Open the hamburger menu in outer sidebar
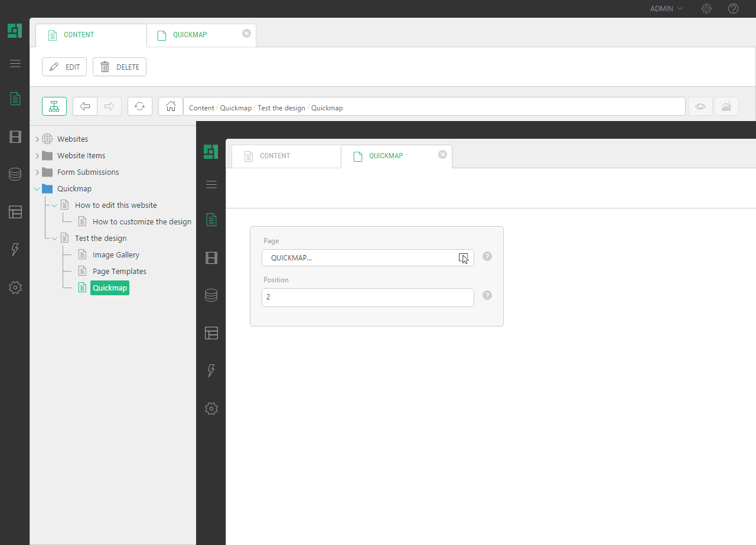Screen dimensions: 756x545 [15, 64]
